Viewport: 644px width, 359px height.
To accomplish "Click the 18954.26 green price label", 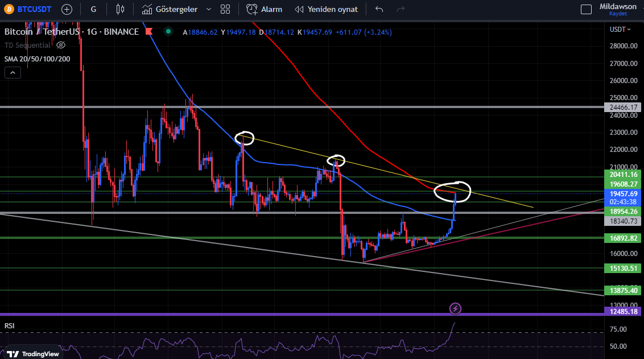I will [x=623, y=212].
